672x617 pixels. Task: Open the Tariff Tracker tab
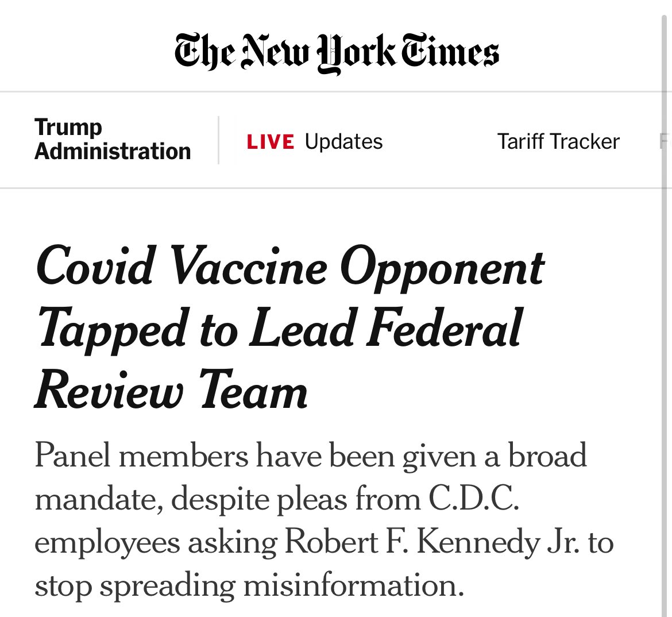coord(558,141)
